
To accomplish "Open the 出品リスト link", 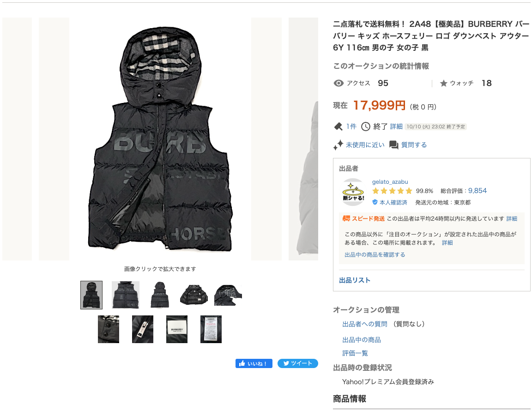I will [355, 280].
